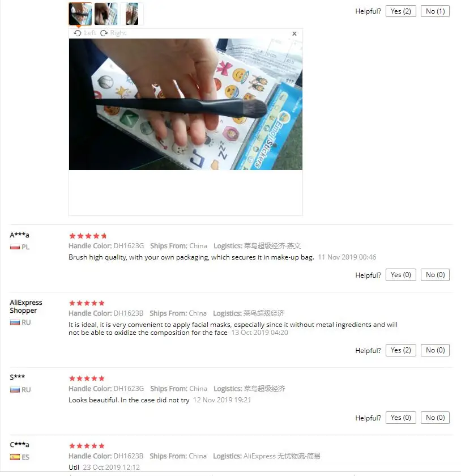Rotate the review photo left
The width and height of the screenshot is (461, 476).
point(85,33)
